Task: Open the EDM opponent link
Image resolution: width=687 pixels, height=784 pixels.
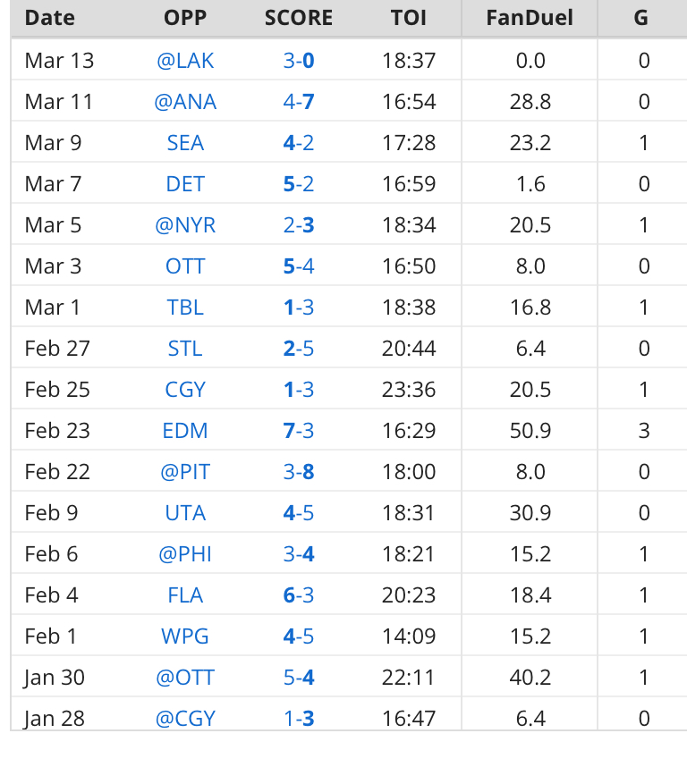Action: (185, 431)
